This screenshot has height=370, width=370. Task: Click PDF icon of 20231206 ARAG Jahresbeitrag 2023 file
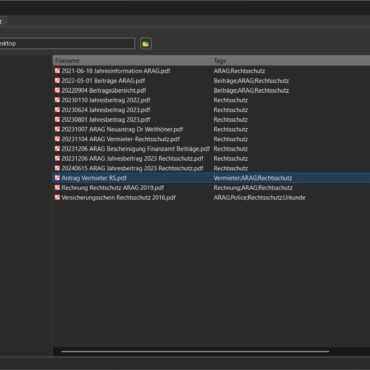click(x=57, y=158)
